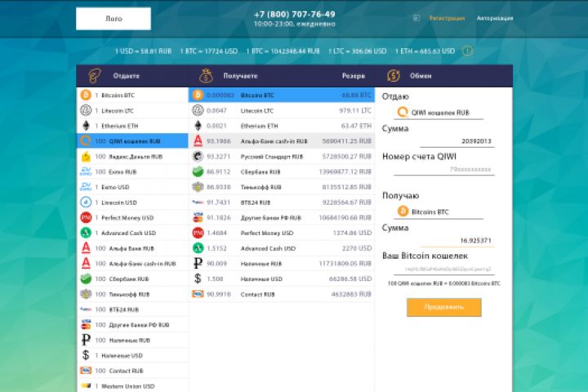Select Наличные USD in the Получаете list
588x392 pixels.
(x=281, y=278)
